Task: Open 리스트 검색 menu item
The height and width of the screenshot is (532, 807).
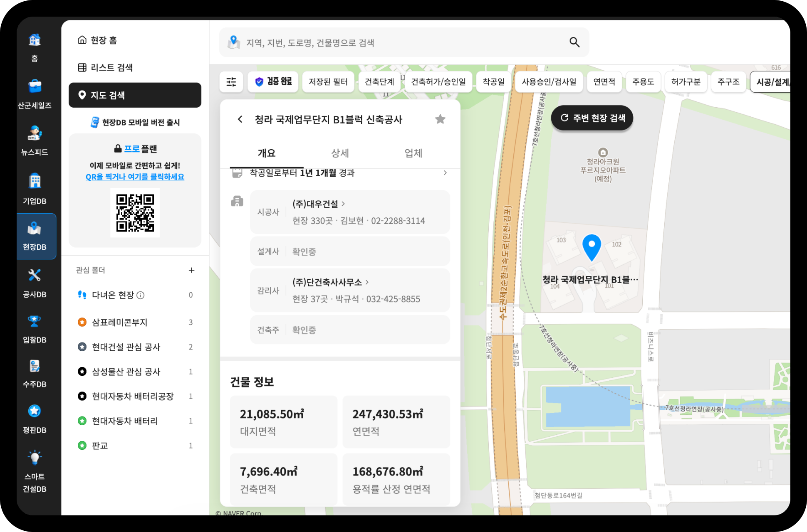Action: [x=135, y=68]
